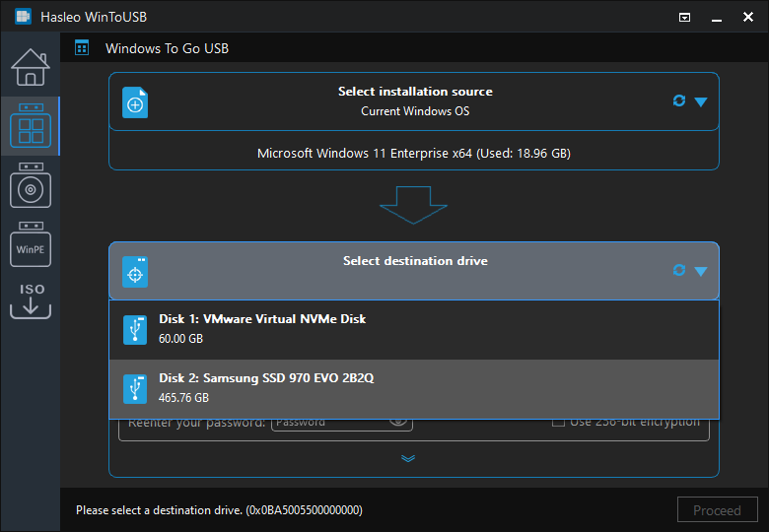769x532 pixels.
Task: Open the title bar options menu
Action: 684,17
